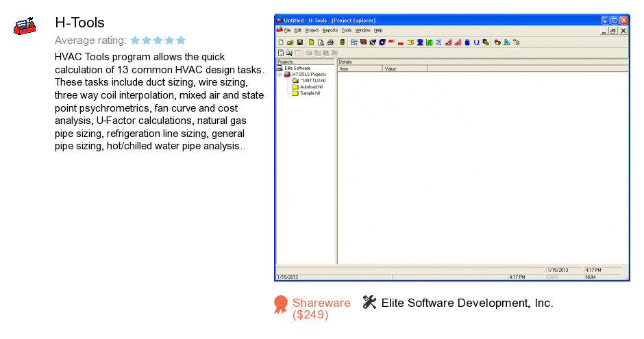Click the Value column header
The width and height of the screenshot is (644, 339).
[405, 68]
